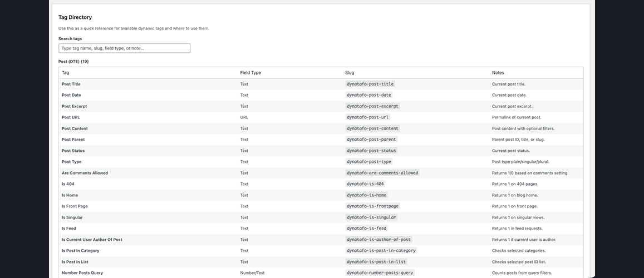Viewport: 644px width, 278px height.
Task: Click the Notes column header
Action: 498,73
